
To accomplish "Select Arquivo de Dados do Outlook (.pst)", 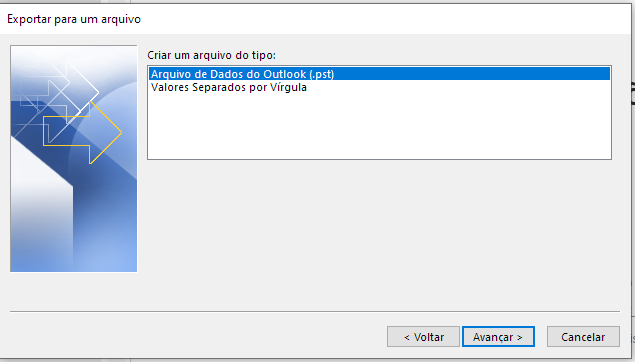I will 379,74.
